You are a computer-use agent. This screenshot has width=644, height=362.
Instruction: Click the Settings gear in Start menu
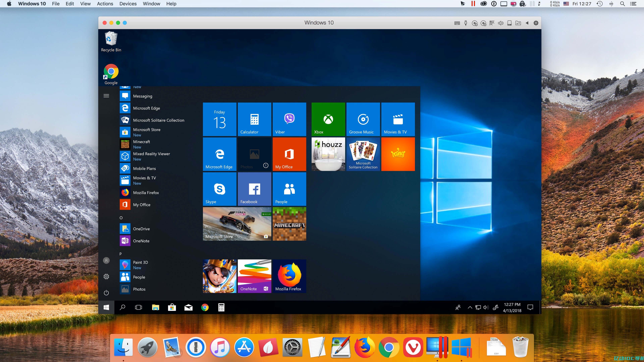106,276
